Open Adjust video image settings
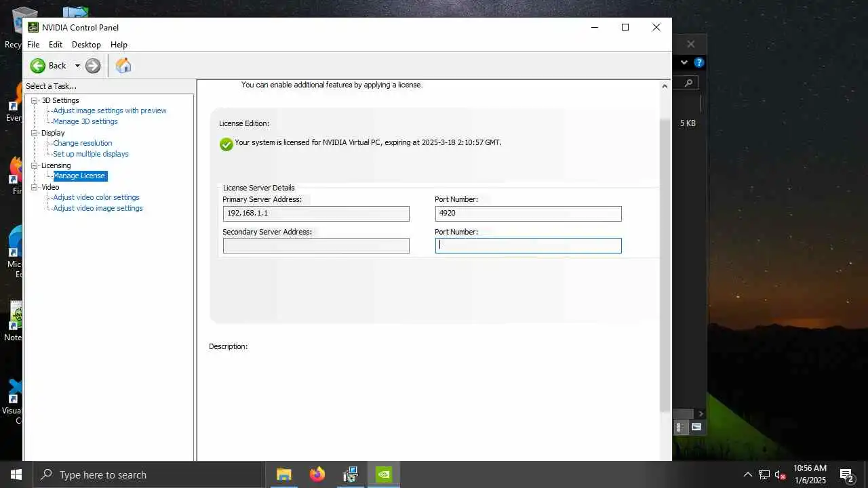The width and height of the screenshot is (868, 488). click(x=98, y=208)
